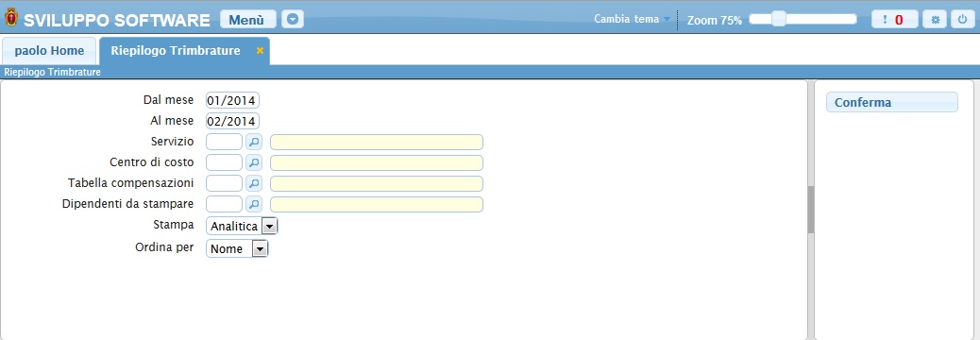Switch to the paolo Home tab
980x340 pixels.
49,51
